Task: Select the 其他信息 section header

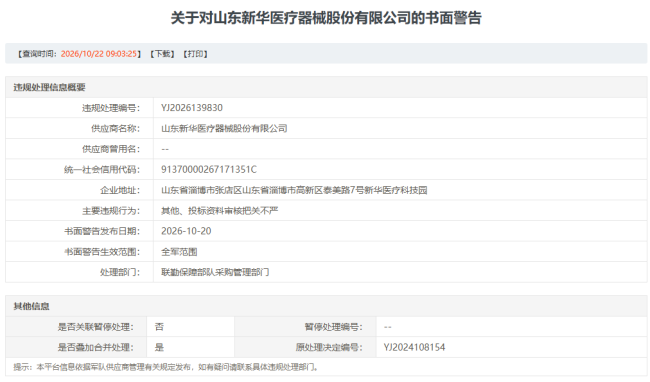Action: [32, 306]
